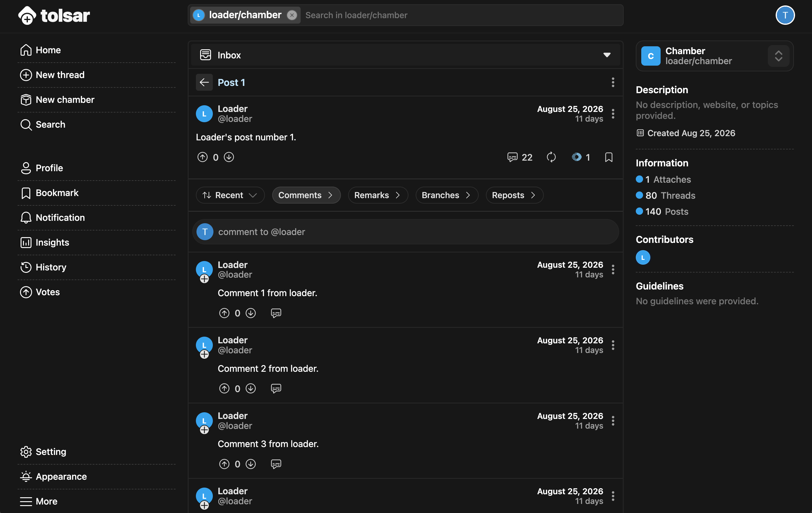812x513 pixels.
Task: Open options for Loader's post number 1
Action: (613, 114)
